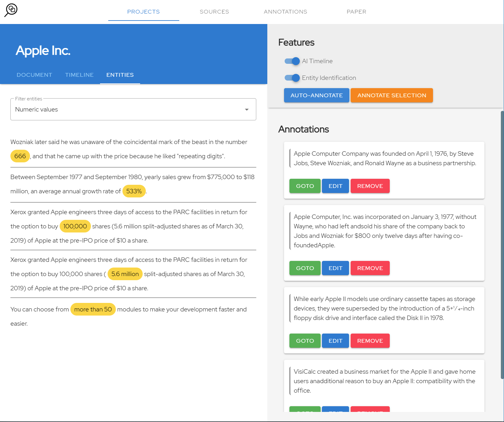
Task: Click the AUTO-ANNOTATE button
Action: click(x=317, y=95)
